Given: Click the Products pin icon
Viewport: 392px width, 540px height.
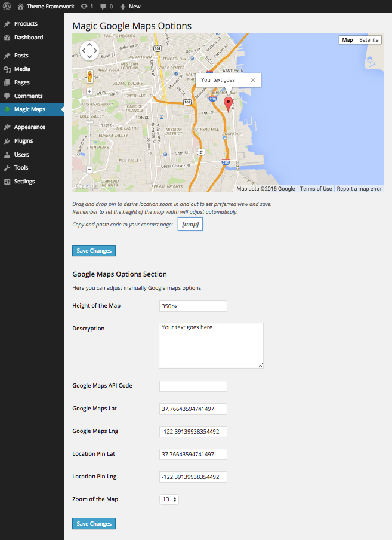Looking at the screenshot, I should coord(7,24).
